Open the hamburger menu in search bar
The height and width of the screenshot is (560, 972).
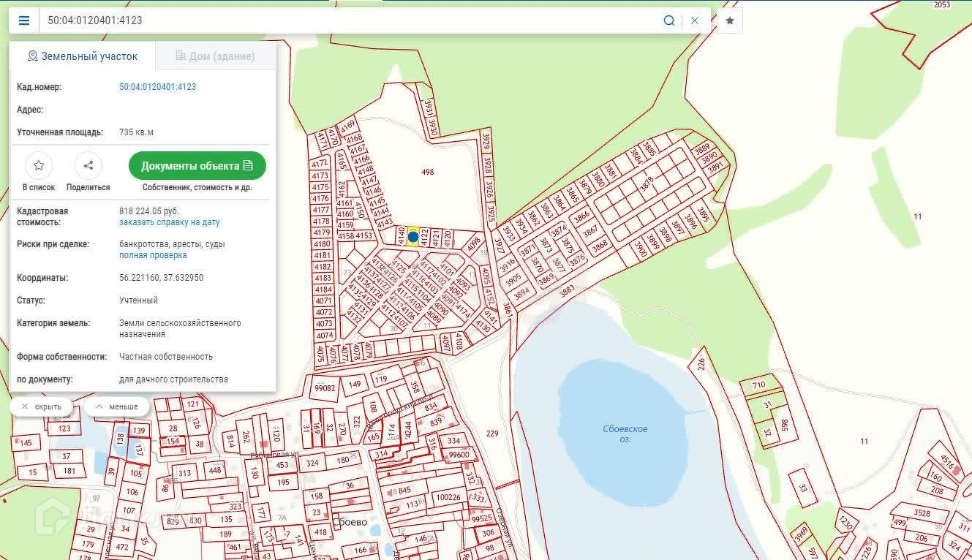[24, 20]
